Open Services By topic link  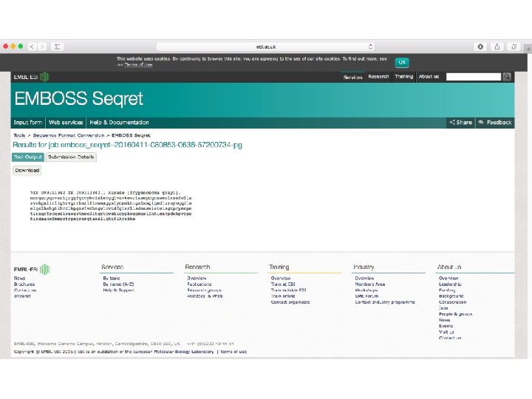tap(112, 279)
